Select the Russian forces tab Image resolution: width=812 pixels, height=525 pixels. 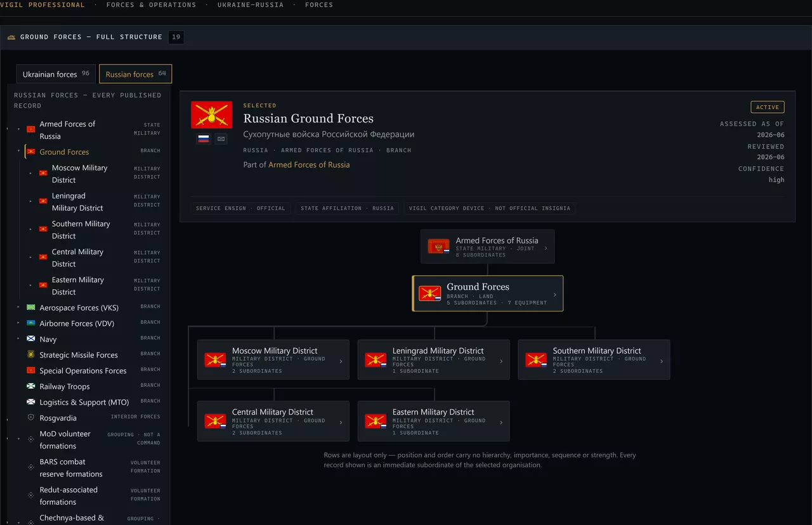135,74
